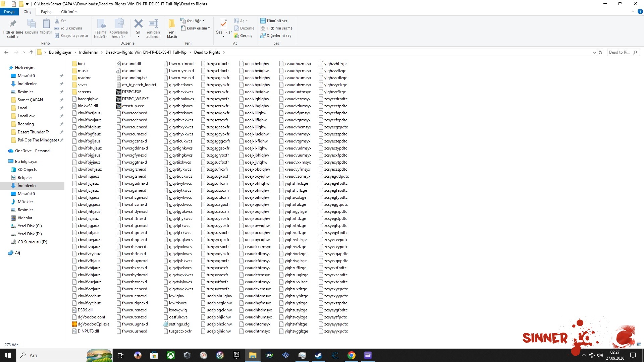Click the Dead to Rights search field
The width and height of the screenshot is (644, 362).
(x=623, y=52)
